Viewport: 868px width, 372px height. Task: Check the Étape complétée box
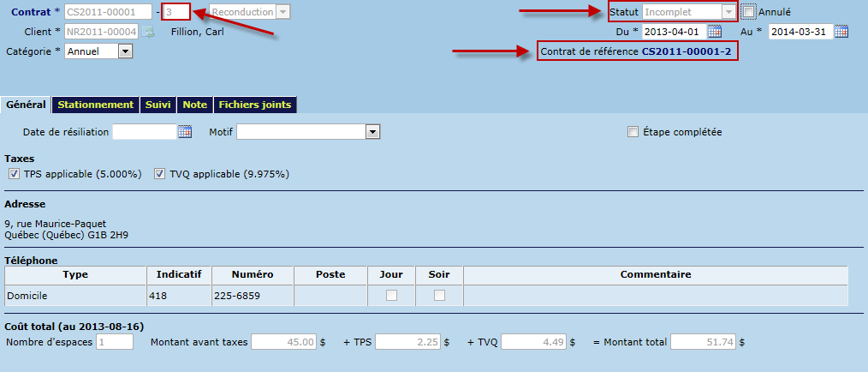(633, 132)
